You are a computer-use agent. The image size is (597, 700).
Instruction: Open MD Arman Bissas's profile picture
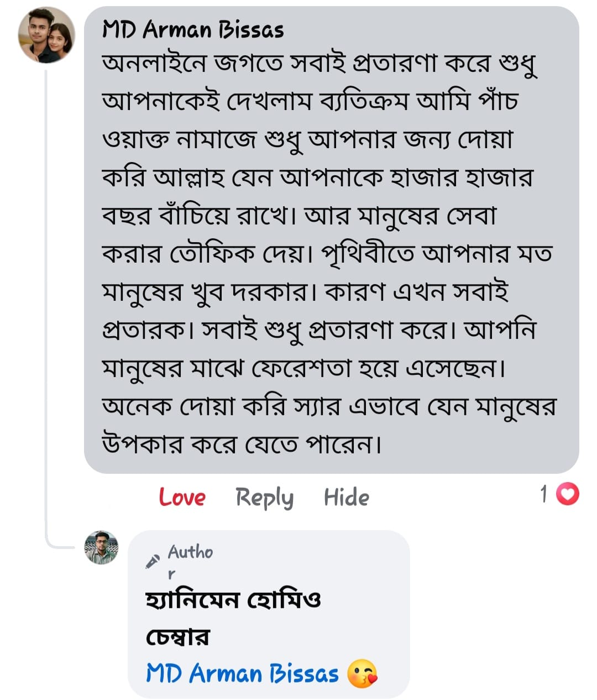click(x=46, y=35)
